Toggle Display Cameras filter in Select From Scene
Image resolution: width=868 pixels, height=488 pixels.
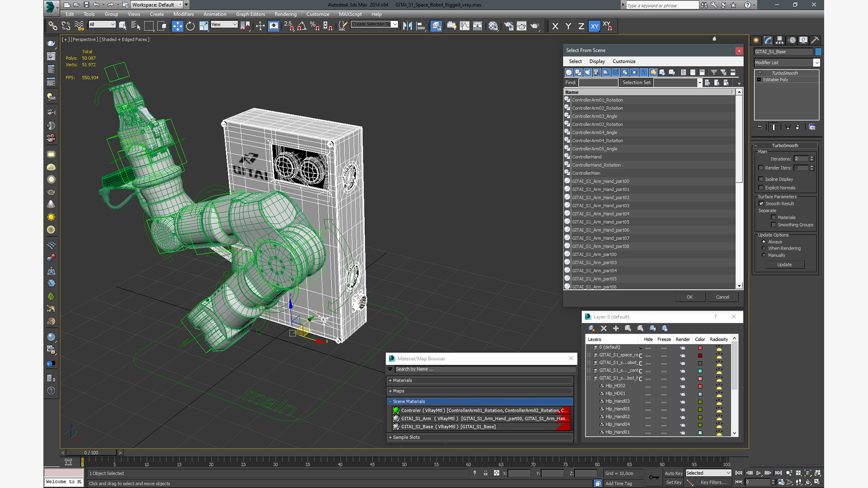tap(597, 72)
